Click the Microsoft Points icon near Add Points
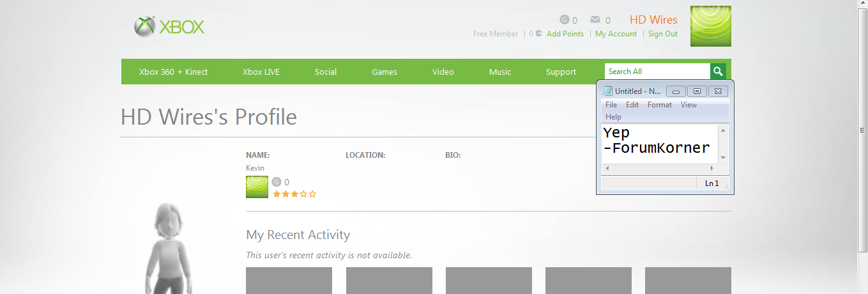 click(x=539, y=34)
